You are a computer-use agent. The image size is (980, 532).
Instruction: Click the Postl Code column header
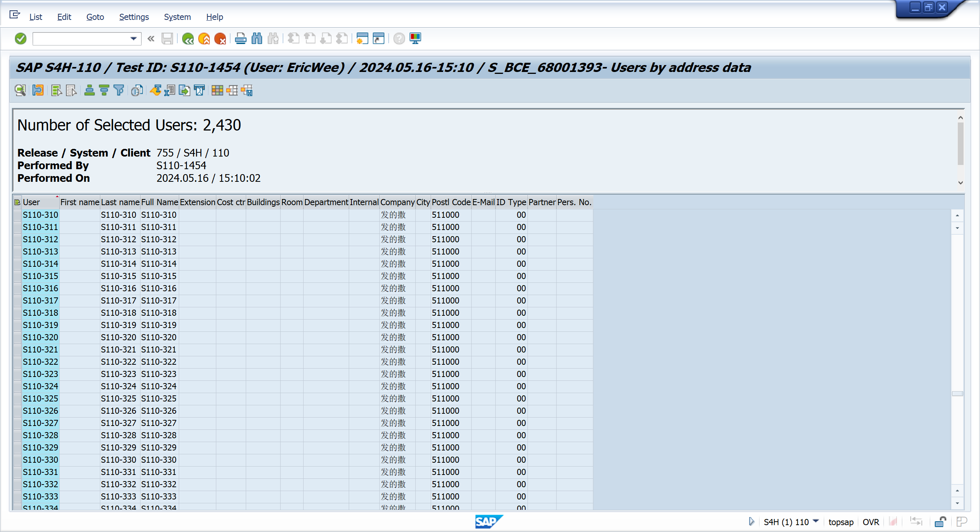[x=451, y=202]
